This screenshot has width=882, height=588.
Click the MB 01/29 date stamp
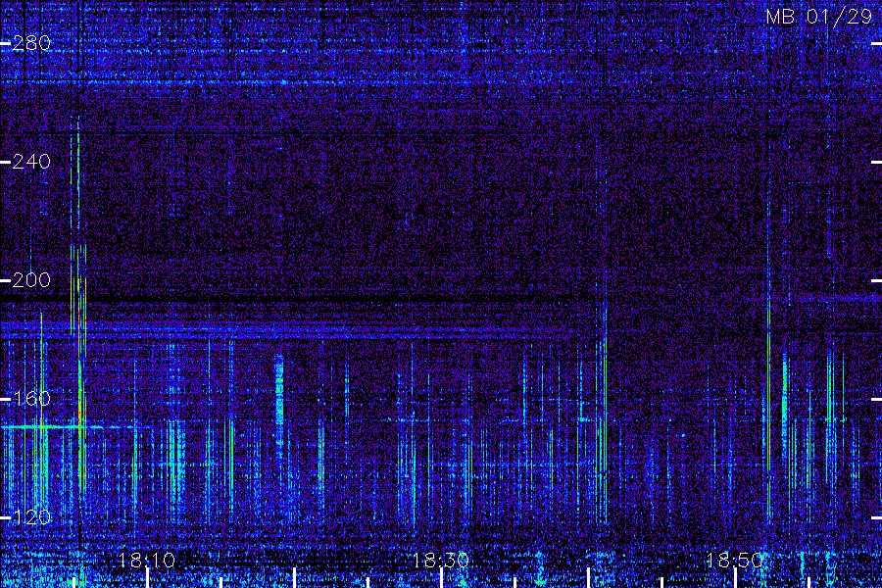(x=819, y=17)
